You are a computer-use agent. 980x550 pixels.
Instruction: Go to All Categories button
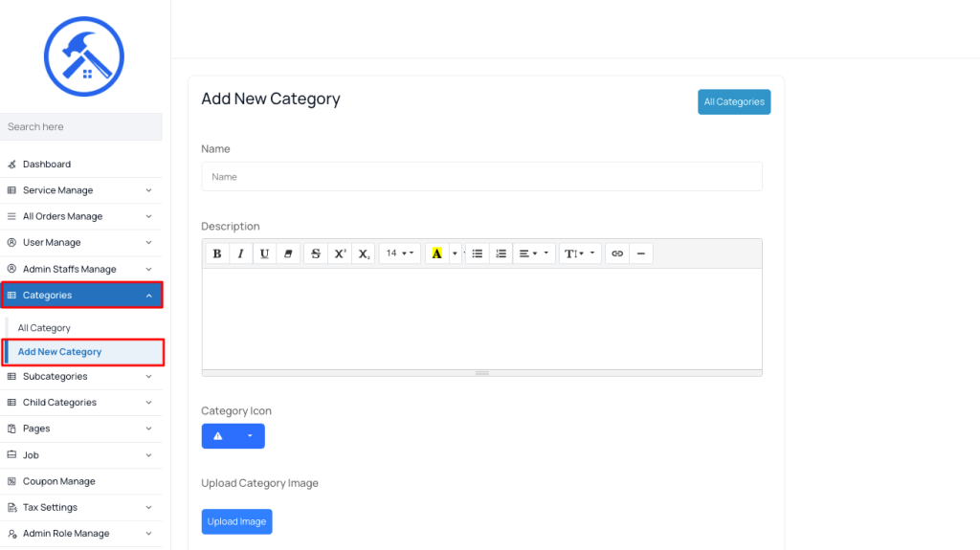pyautogui.click(x=734, y=102)
